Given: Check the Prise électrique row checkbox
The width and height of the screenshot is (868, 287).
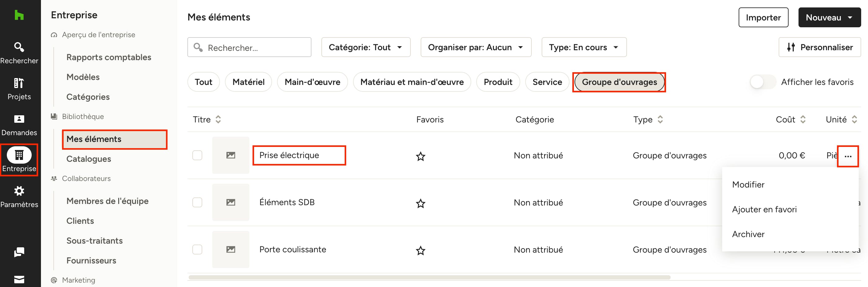Looking at the screenshot, I should (x=197, y=155).
